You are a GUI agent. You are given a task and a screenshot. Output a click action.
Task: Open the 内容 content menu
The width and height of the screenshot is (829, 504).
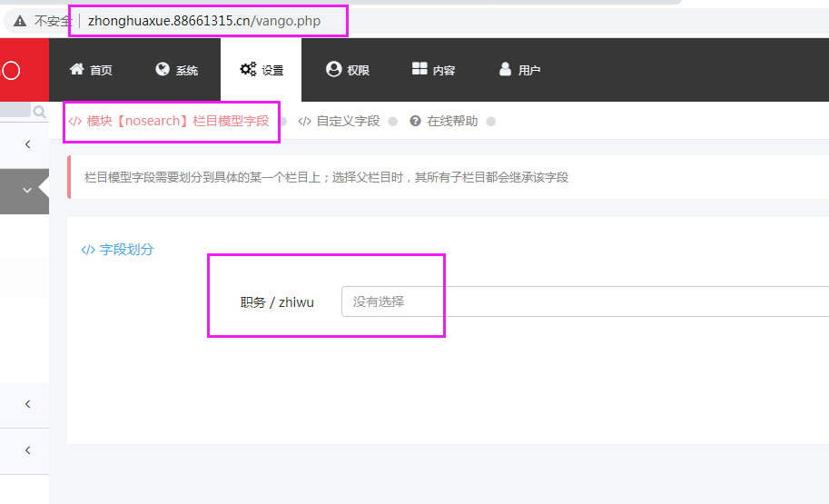[x=433, y=70]
